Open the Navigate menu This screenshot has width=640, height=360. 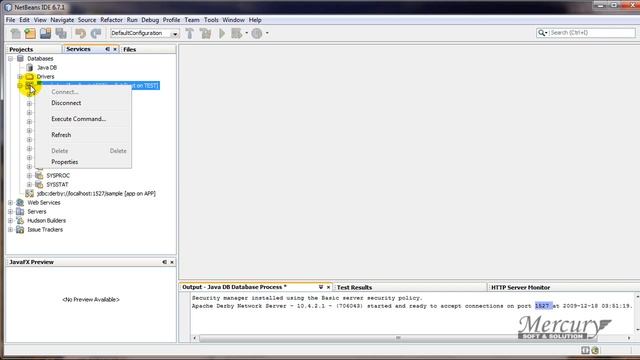62,20
